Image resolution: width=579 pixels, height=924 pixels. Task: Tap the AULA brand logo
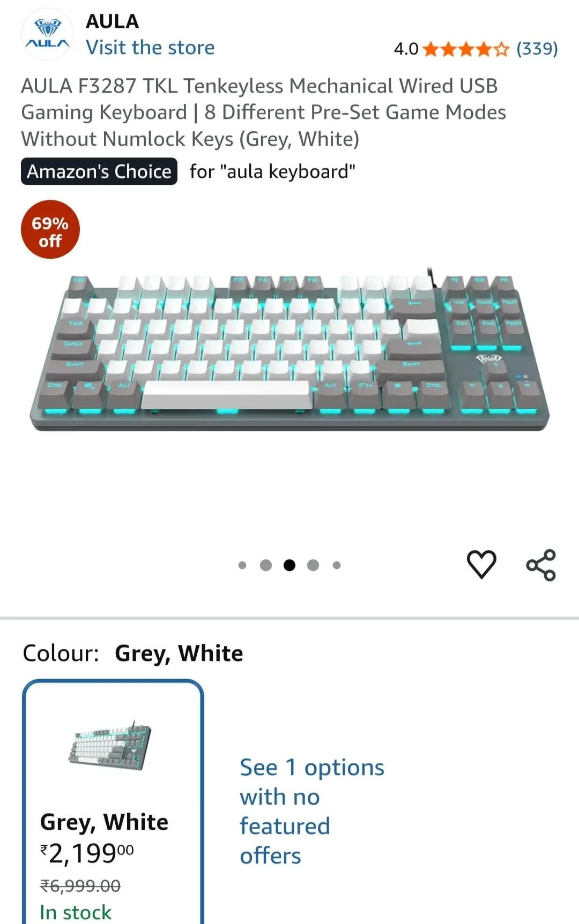point(47,34)
